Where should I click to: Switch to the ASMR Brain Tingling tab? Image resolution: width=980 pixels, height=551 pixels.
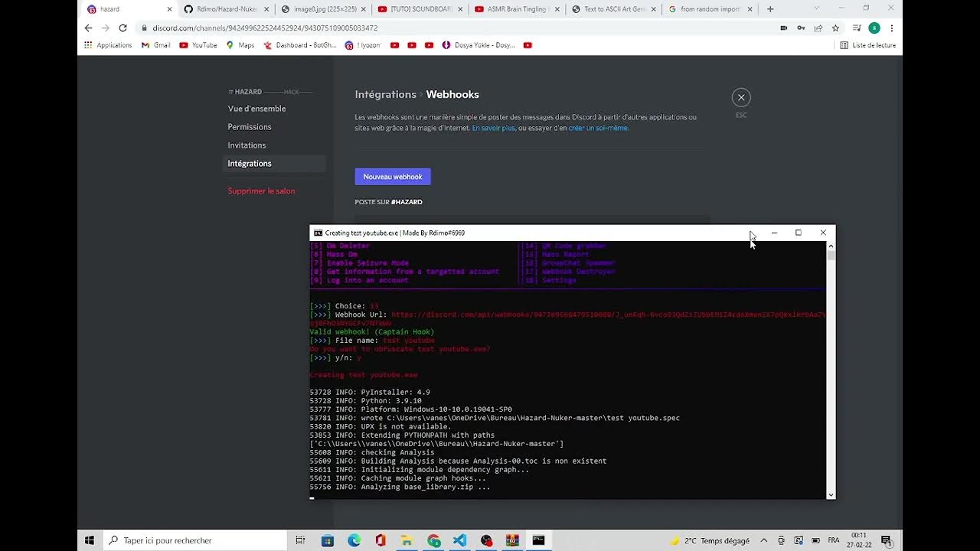pos(516,9)
